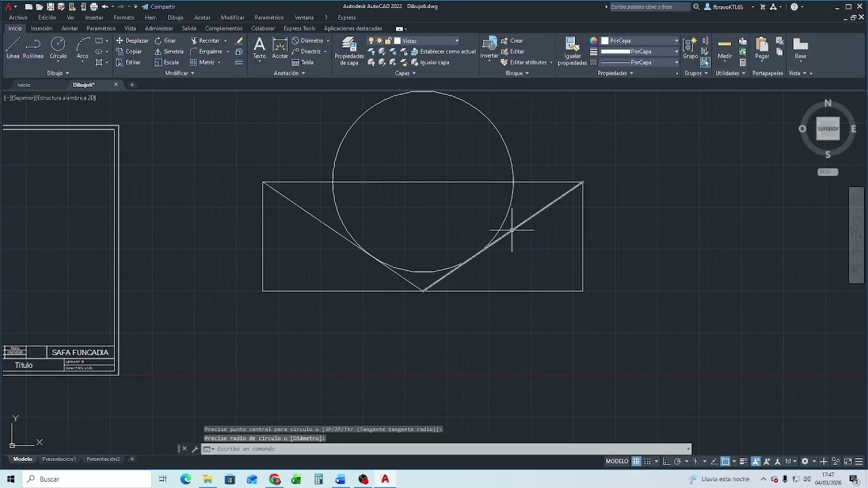Click Igualar propiedades icon
Image resolution: width=868 pixels, height=488 pixels.
coord(572,52)
